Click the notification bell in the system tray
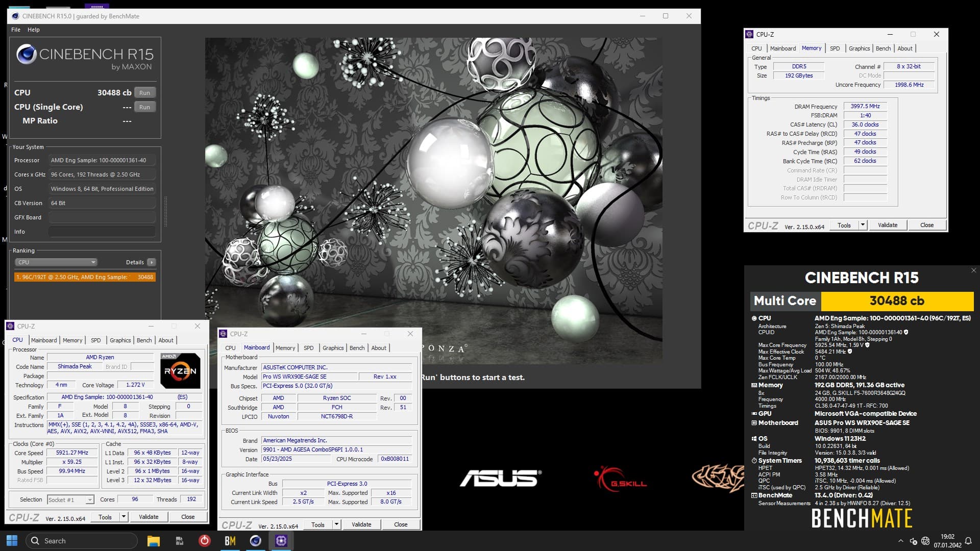Screen dimensions: 980x551 click(x=968, y=541)
